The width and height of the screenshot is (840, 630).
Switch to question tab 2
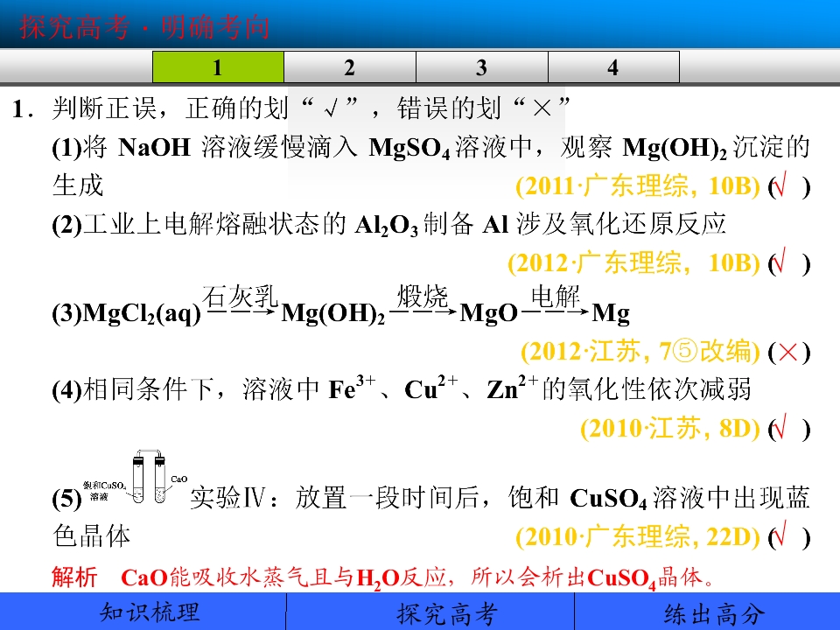(350, 67)
